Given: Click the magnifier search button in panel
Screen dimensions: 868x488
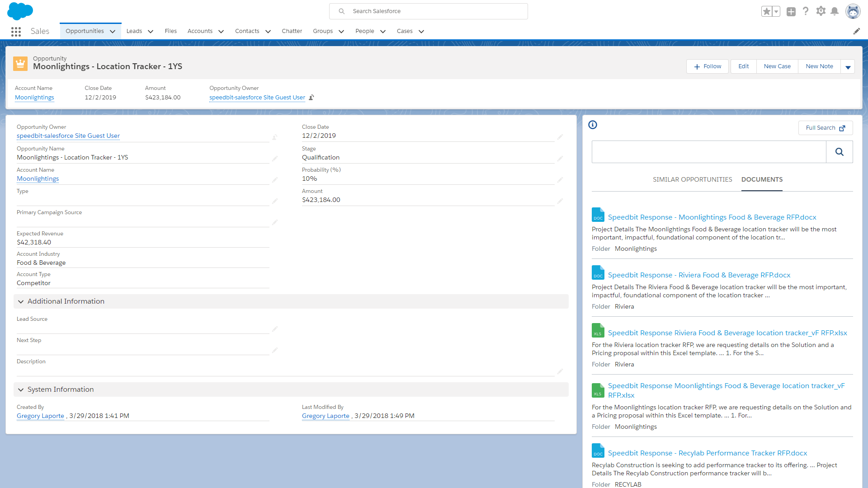Looking at the screenshot, I should point(840,152).
